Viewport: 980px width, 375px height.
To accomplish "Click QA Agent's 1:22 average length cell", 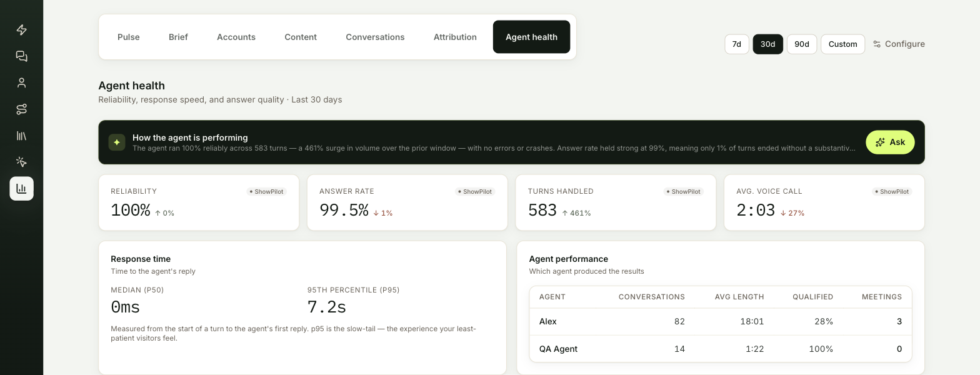I will [755, 349].
